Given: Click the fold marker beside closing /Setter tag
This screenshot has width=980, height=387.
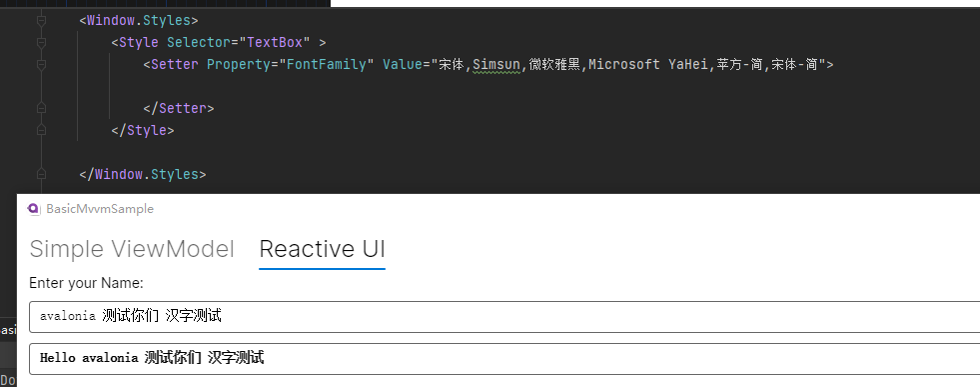Looking at the screenshot, I should 41,108.
